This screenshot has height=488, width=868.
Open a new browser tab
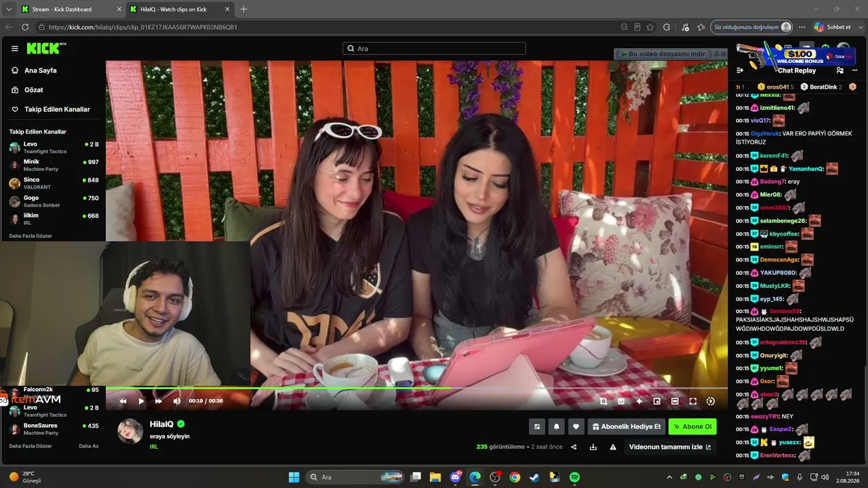(243, 9)
